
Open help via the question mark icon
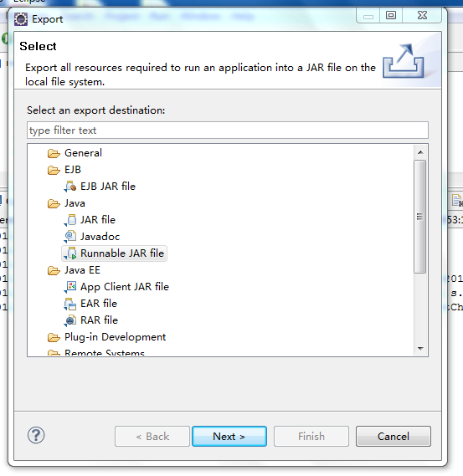pyautogui.click(x=36, y=435)
